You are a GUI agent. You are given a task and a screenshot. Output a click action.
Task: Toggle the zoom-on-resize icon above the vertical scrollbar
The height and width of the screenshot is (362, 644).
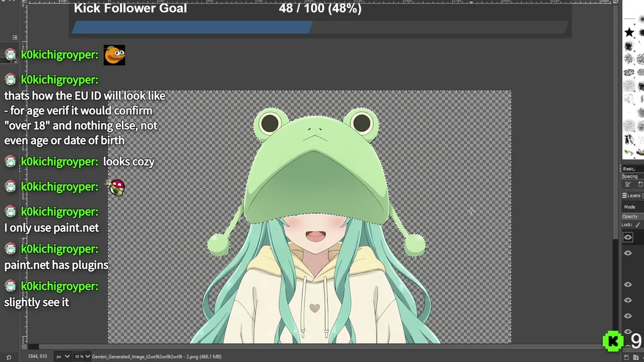616,2
